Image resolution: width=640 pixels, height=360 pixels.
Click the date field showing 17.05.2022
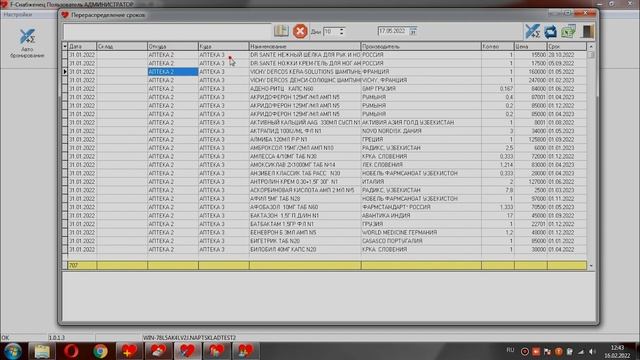(393, 31)
